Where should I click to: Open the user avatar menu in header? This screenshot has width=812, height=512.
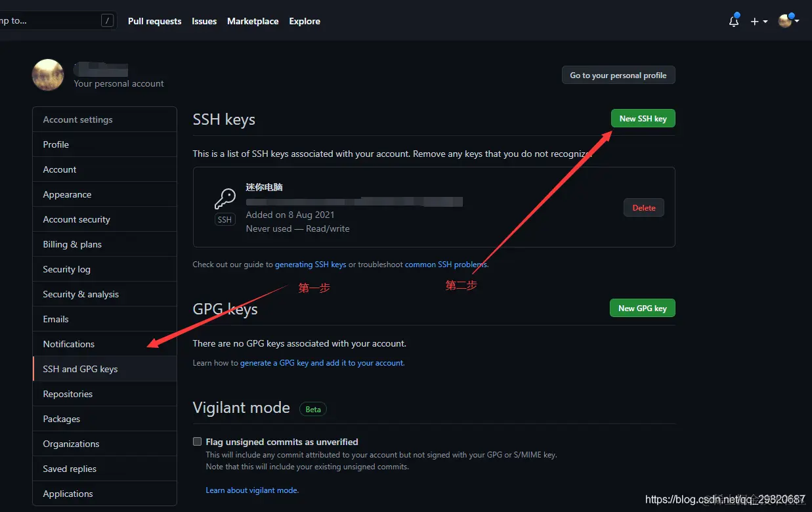[788, 21]
